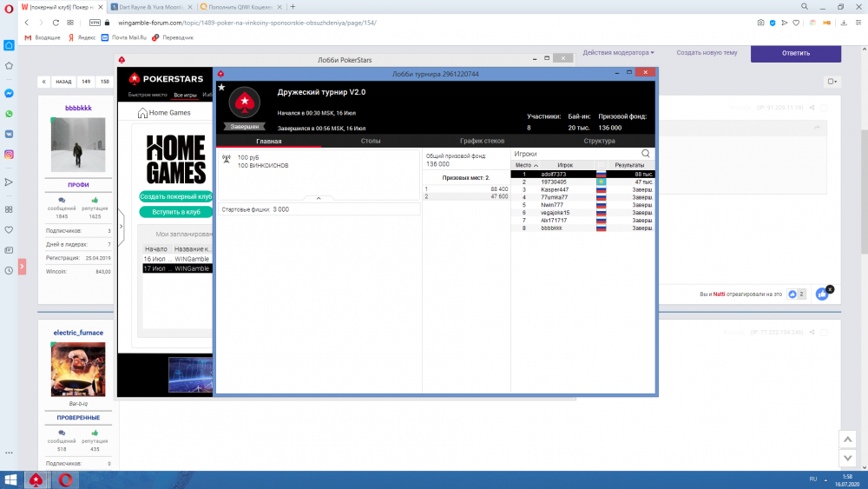The image size is (868, 489).
Task: Open Instagram in the Opera sidebar
Action: 9,155
